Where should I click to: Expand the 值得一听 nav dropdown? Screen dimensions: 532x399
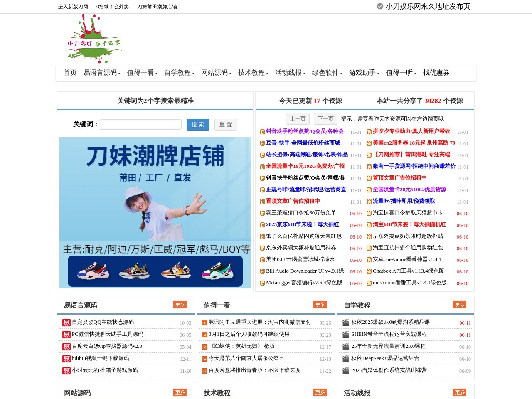[401, 73]
